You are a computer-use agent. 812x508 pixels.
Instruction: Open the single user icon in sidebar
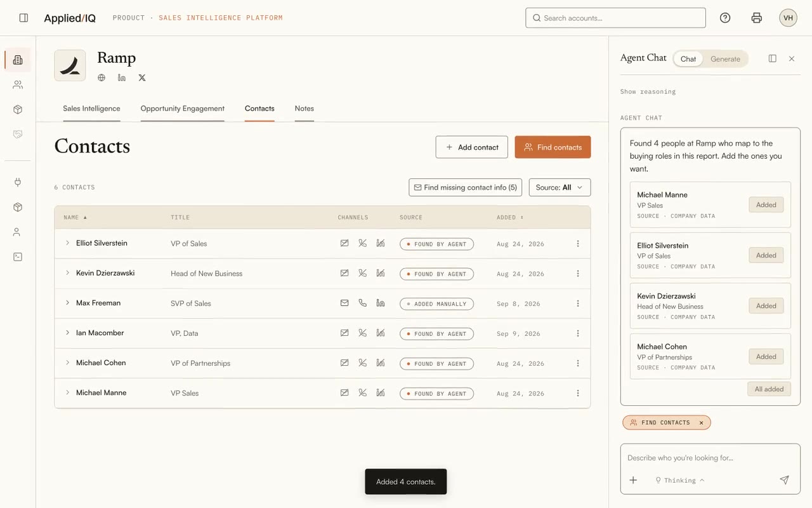(x=18, y=232)
